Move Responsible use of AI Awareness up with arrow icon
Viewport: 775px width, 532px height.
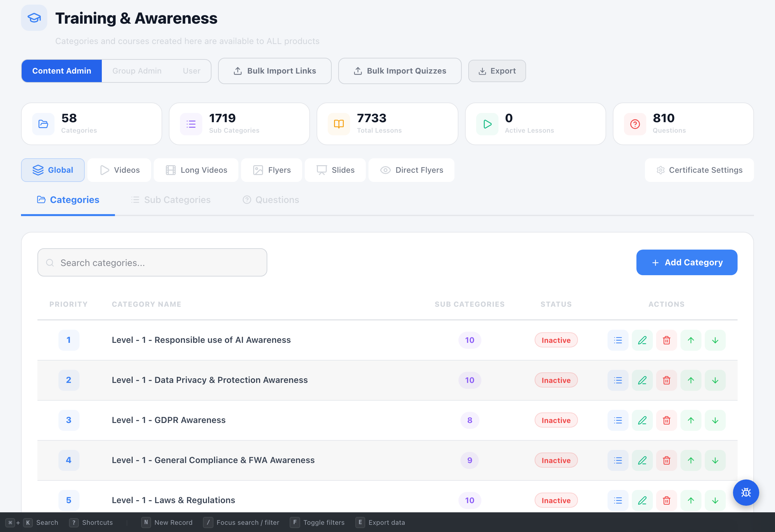point(691,340)
